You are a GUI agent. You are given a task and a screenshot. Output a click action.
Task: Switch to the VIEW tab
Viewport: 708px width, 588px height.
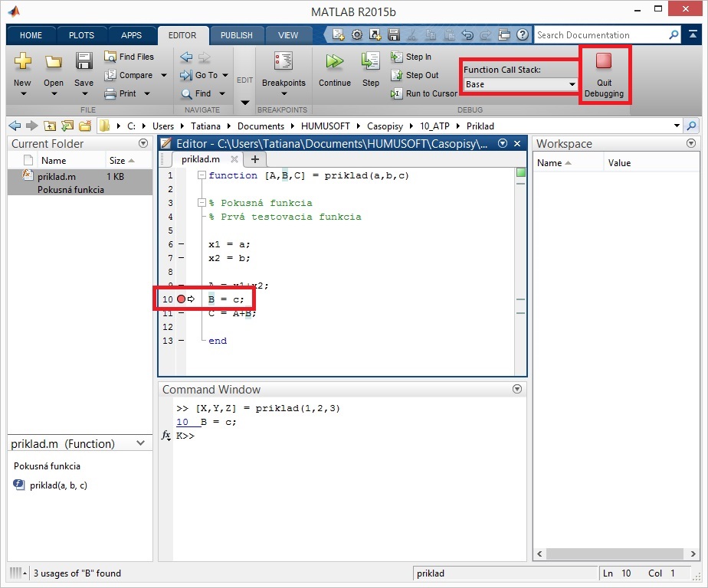click(288, 35)
